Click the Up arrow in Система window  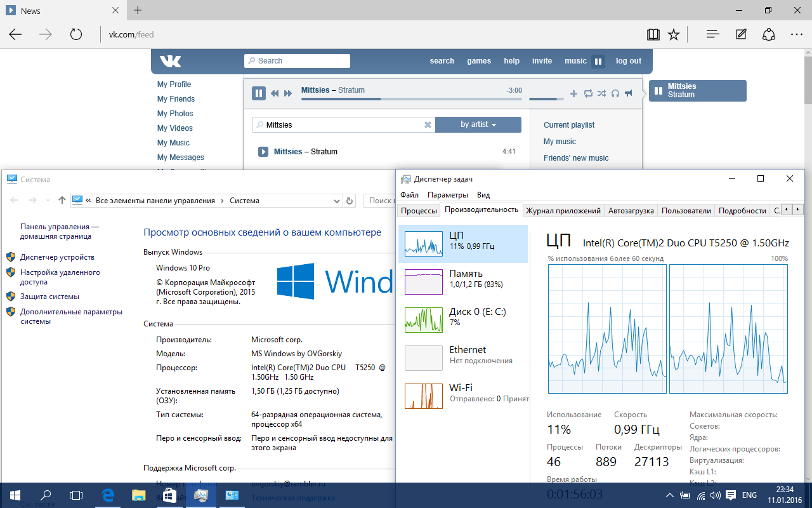(x=62, y=201)
